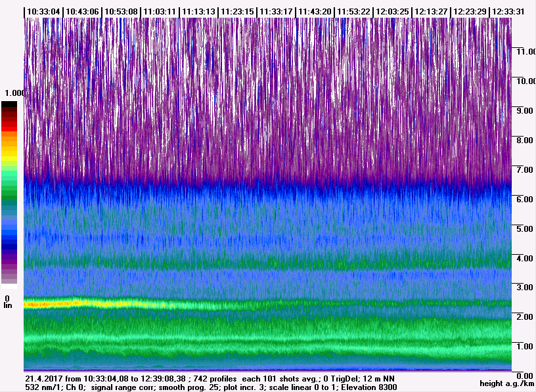Pick the black top of the color scale

click(9, 104)
